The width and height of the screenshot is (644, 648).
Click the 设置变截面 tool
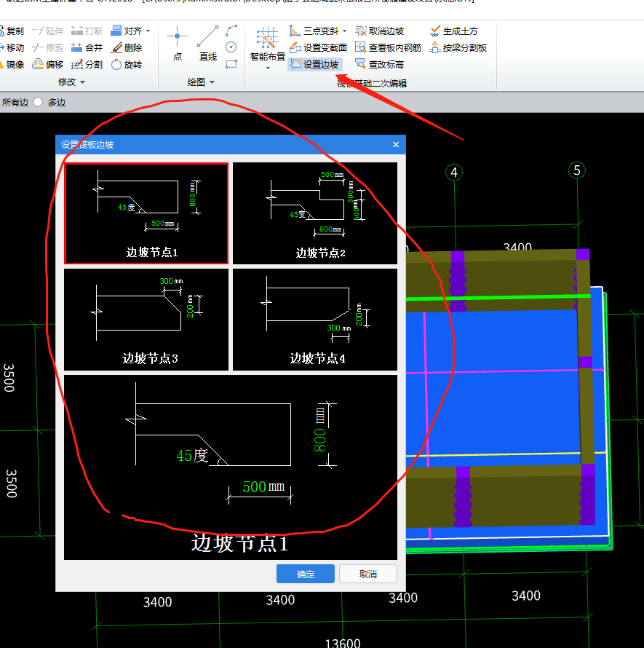319,48
